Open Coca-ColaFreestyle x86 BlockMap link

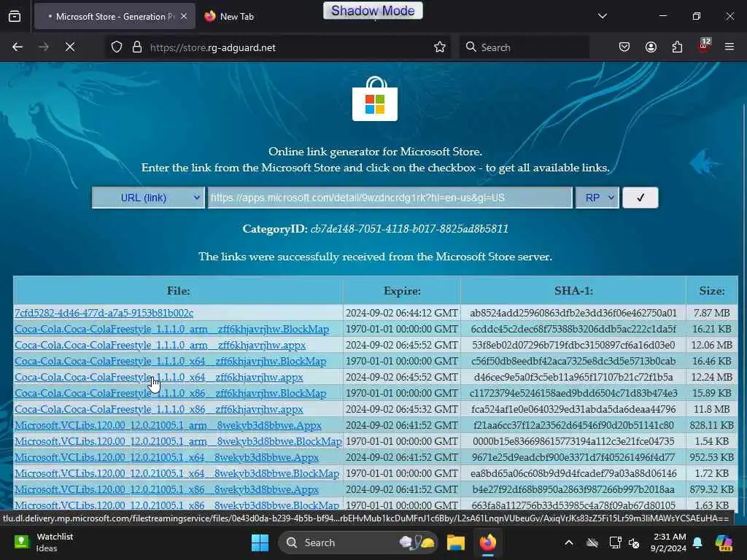click(170, 393)
